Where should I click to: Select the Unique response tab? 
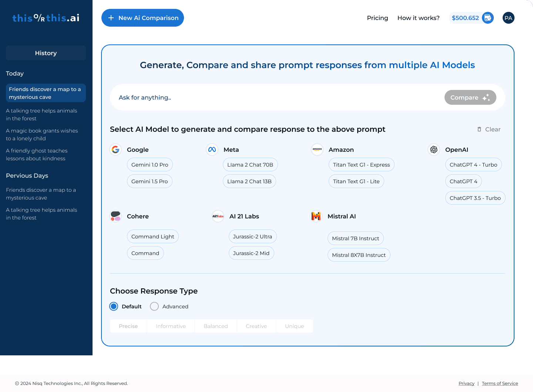pyautogui.click(x=295, y=326)
